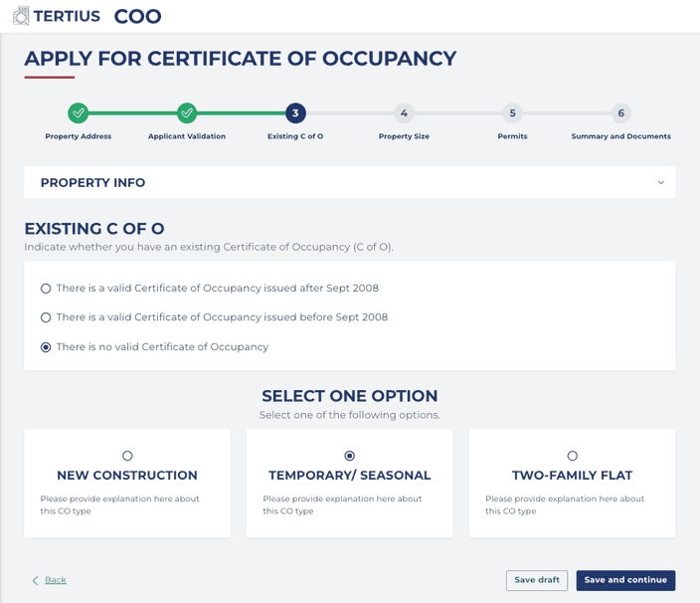Click step 3 Existing C of O circle
The image size is (700, 603).
(x=295, y=113)
